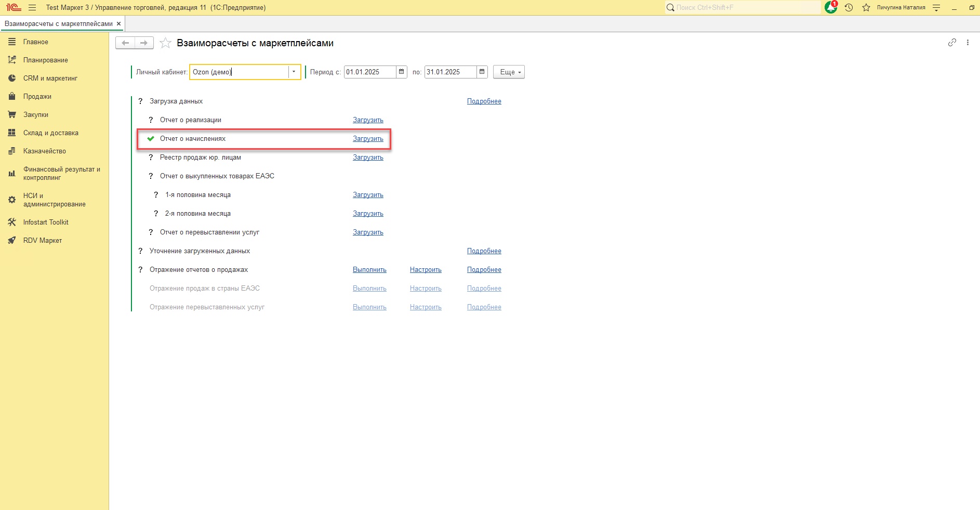Click Выполнить for Отражение отчетов о продажах
The image size is (980, 510).
point(369,270)
